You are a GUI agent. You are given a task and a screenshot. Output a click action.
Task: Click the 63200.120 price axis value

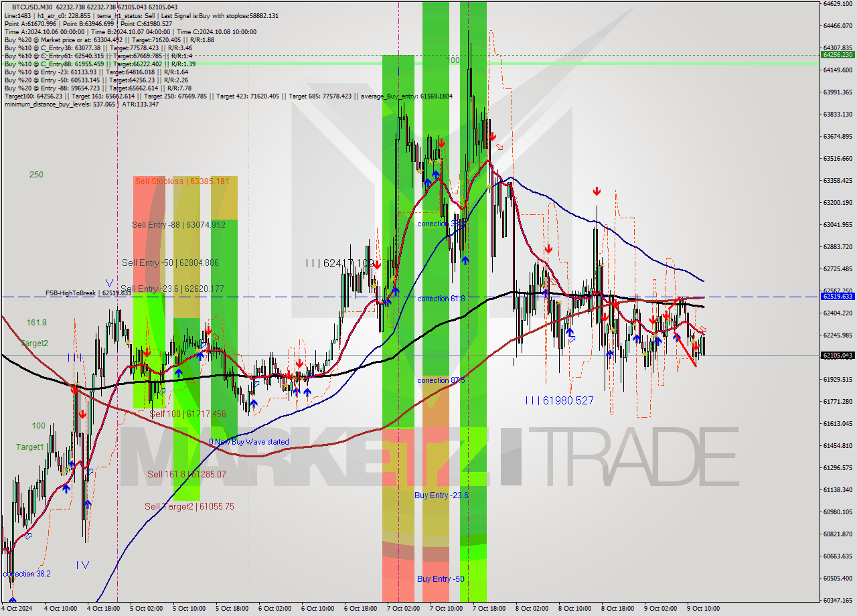click(x=837, y=202)
